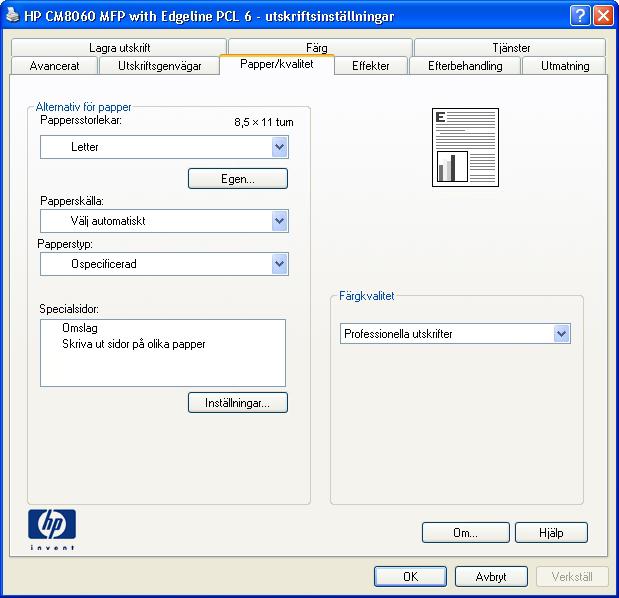Click the Hjälp button
619x598 pixels.
551,533
